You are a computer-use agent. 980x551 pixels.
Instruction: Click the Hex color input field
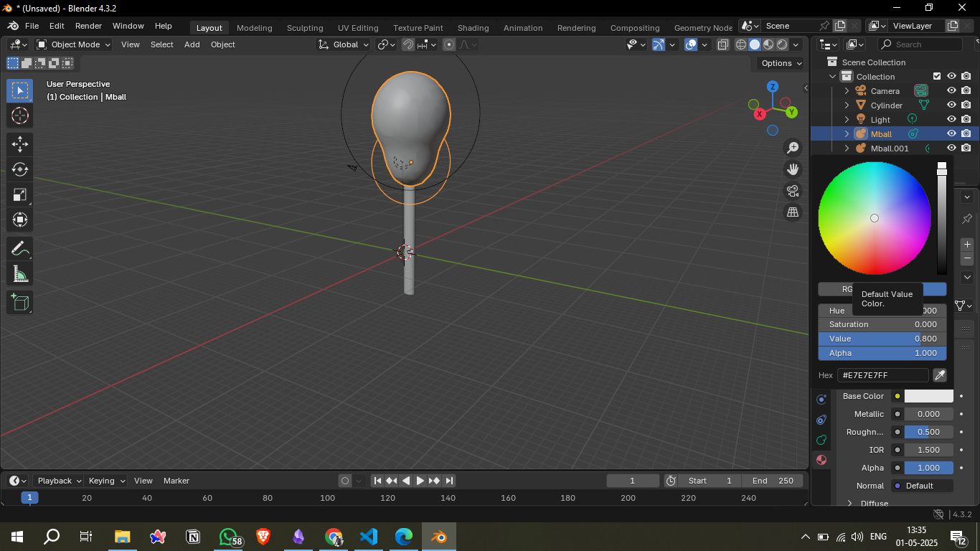coord(882,375)
